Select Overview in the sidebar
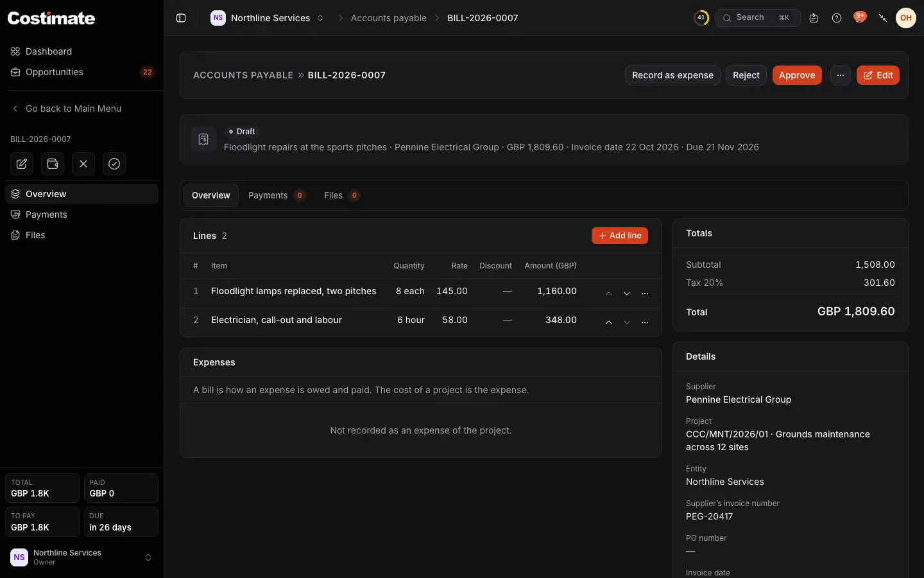The height and width of the screenshot is (578, 924). tap(81, 194)
